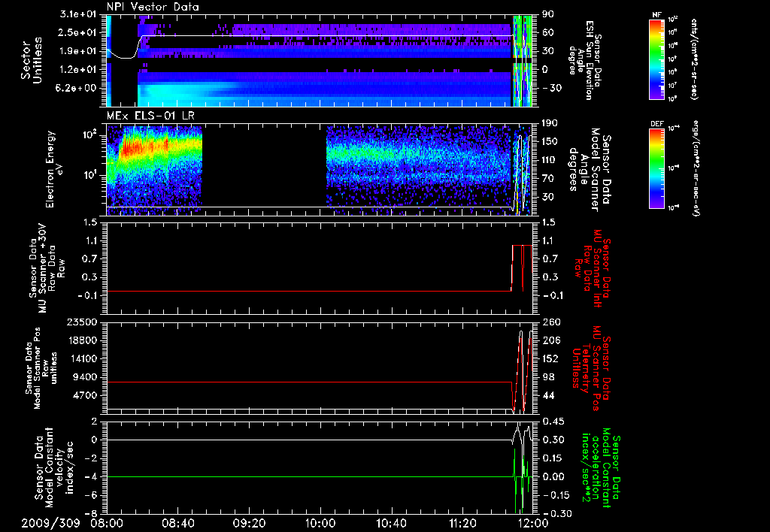The image size is (770, 532).
Task: Select the NF color bar gradient
Action: pyautogui.click(x=656, y=59)
